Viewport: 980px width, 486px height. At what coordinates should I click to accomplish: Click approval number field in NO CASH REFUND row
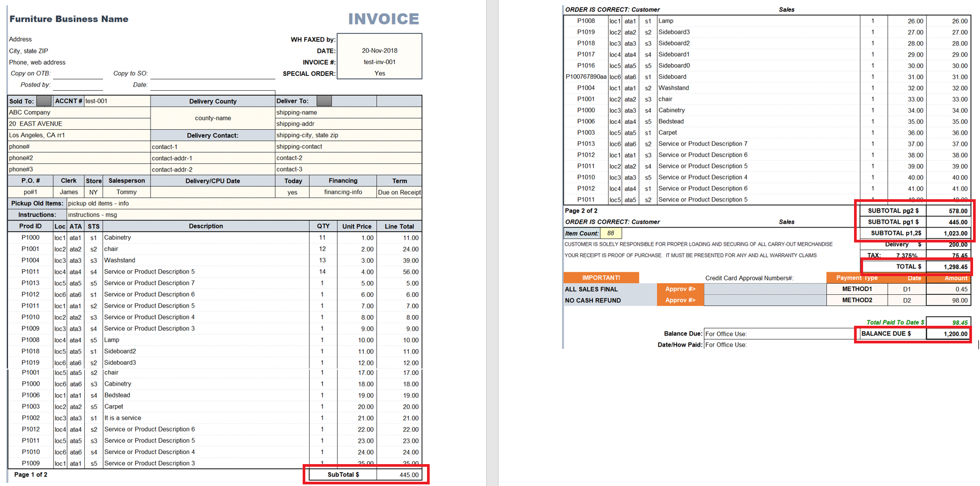tap(765, 300)
